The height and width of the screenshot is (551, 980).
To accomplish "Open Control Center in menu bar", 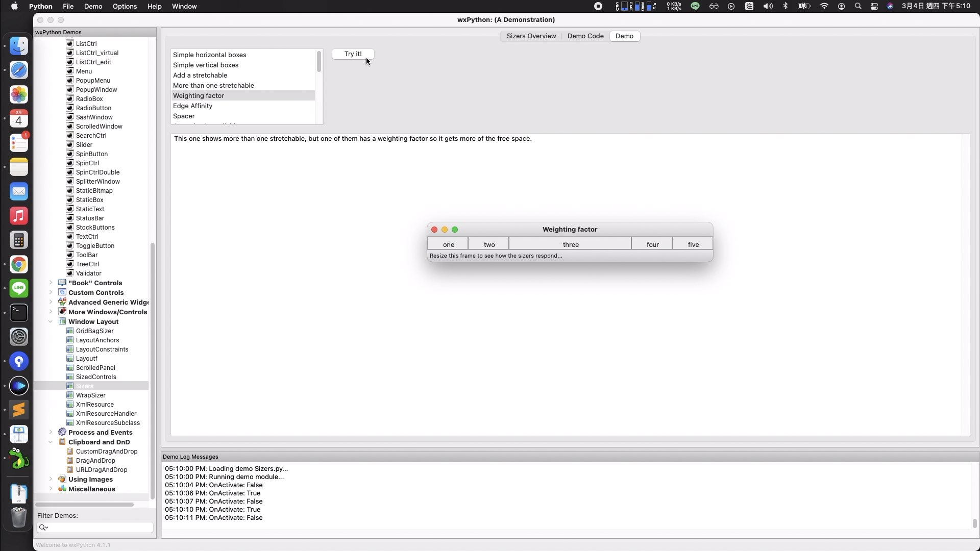I will [x=874, y=6].
